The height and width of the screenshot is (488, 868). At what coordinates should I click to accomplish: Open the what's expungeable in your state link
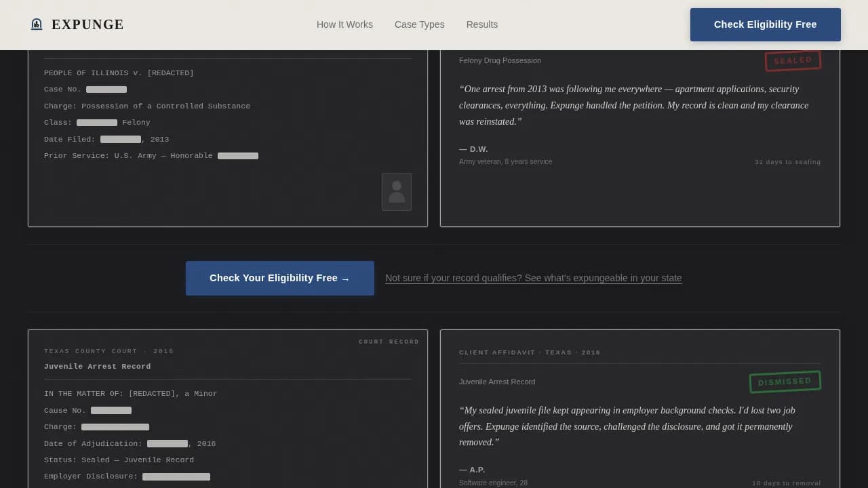[534, 278]
